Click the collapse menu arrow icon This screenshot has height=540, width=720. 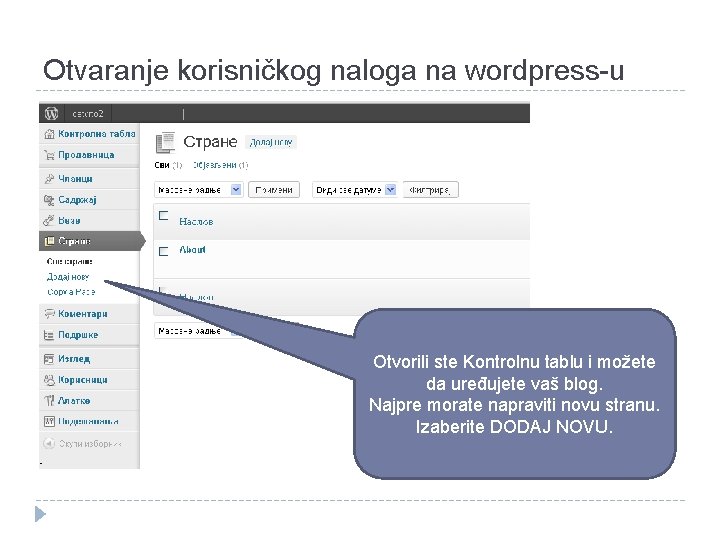49,444
